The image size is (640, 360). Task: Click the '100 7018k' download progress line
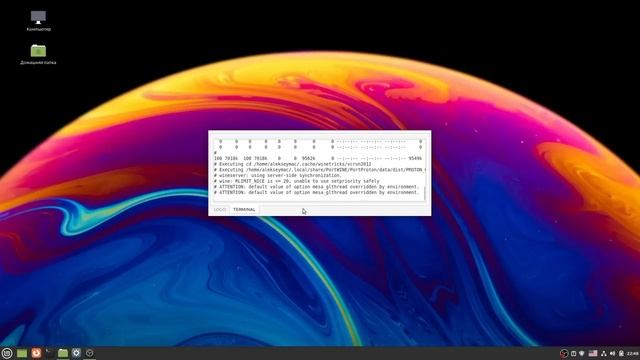(318, 158)
